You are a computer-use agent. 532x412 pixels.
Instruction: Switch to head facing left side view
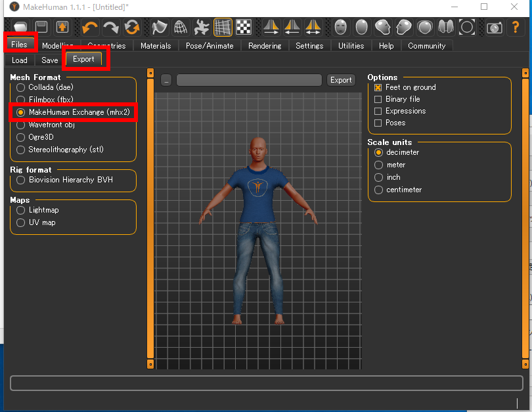(383, 27)
